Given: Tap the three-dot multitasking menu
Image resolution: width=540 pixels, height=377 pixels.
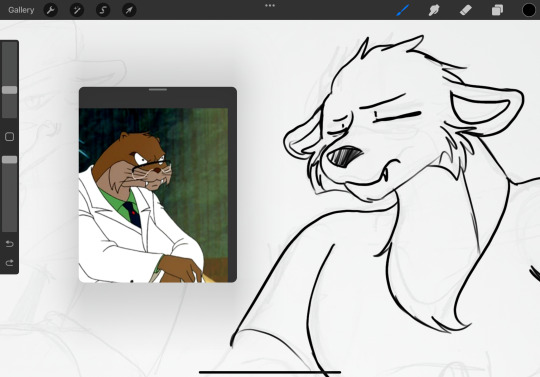Looking at the screenshot, I should pyautogui.click(x=270, y=6).
